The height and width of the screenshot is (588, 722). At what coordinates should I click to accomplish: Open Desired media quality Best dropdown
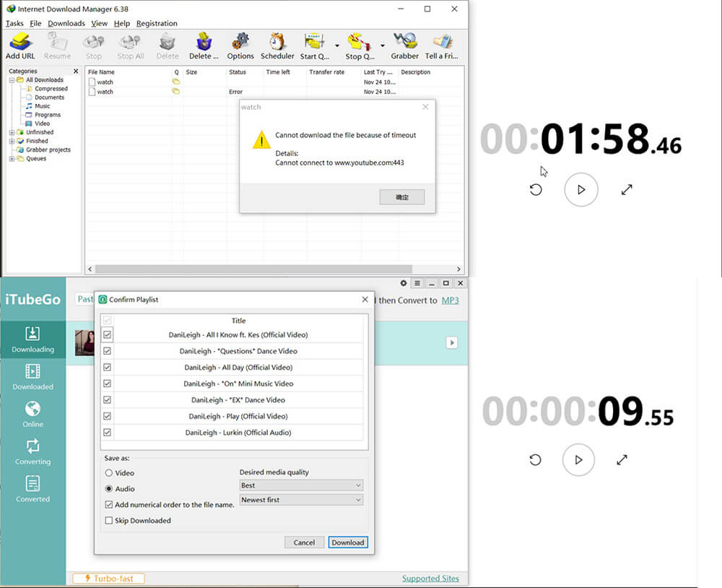[301, 485]
